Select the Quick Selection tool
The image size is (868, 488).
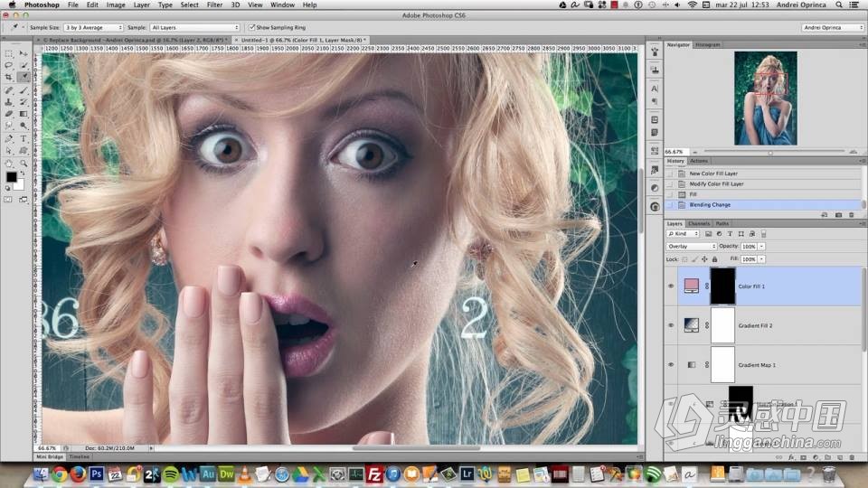pyautogui.click(x=24, y=65)
